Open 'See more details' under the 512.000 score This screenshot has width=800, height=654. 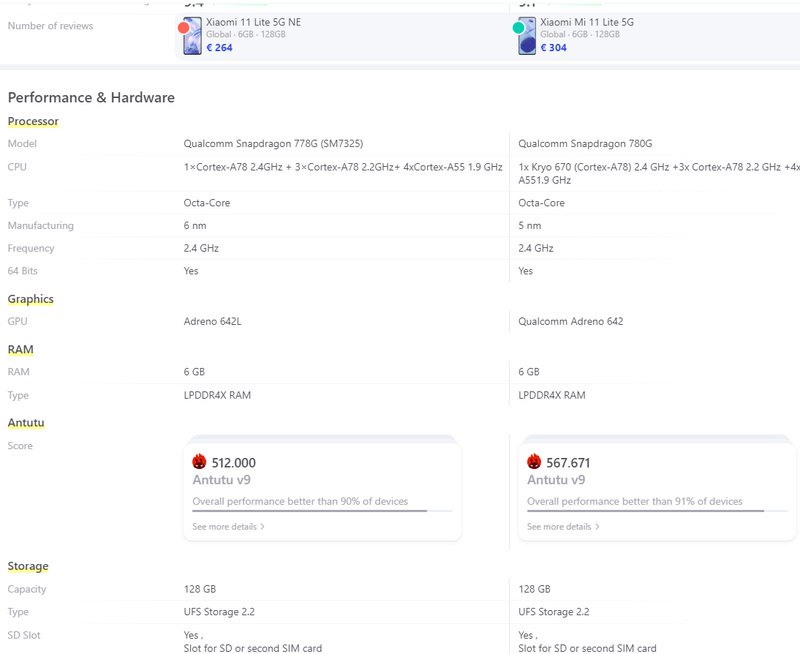click(228, 526)
